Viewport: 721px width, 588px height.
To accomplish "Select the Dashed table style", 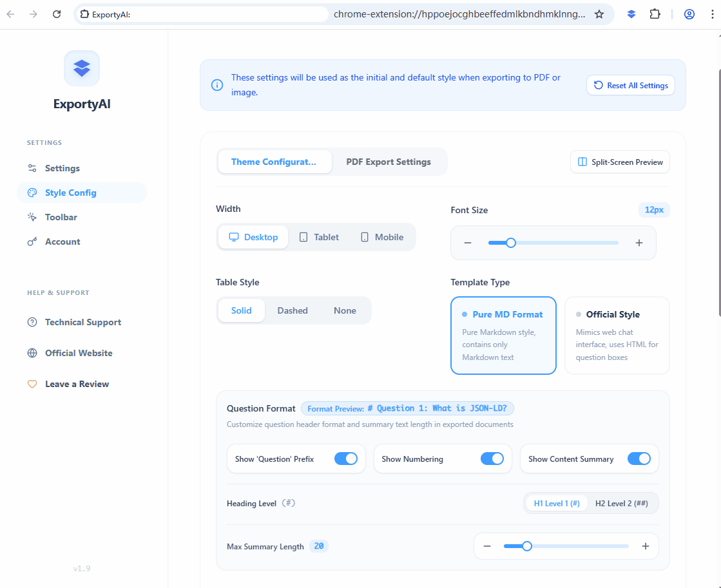I will point(293,310).
